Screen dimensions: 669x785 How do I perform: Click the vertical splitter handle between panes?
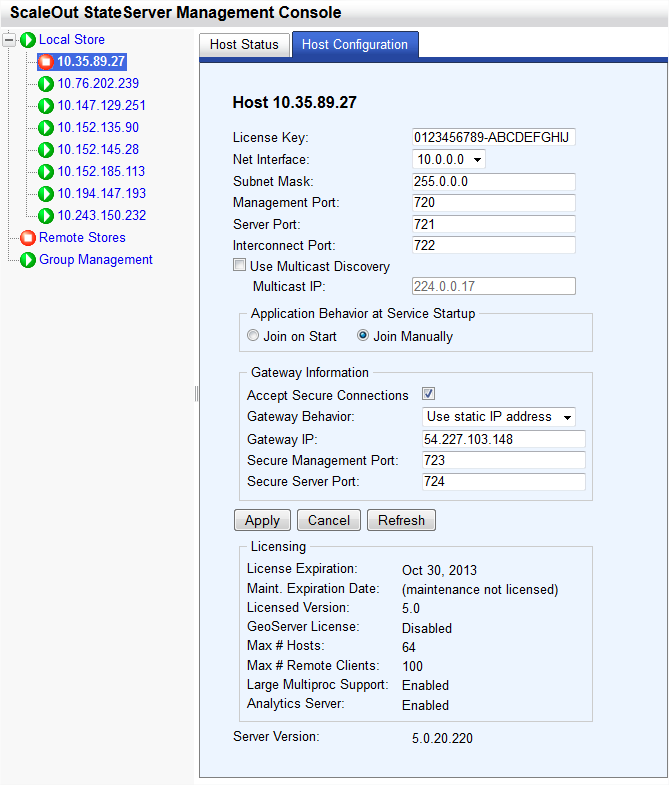pyautogui.click(x=196, y=394)
